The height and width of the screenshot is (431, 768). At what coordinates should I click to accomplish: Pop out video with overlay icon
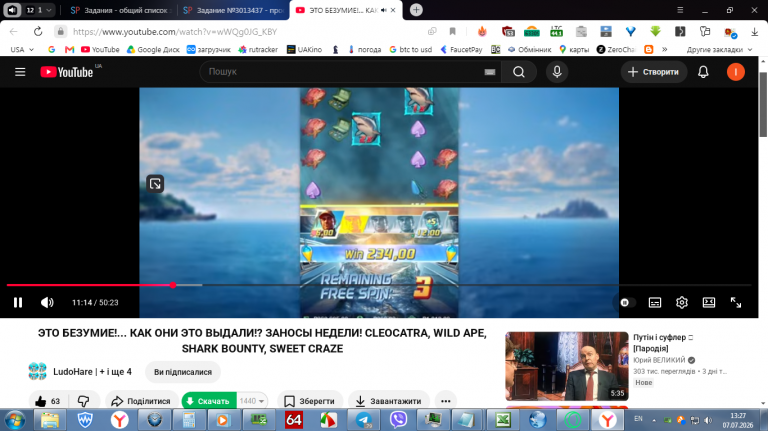155,184
